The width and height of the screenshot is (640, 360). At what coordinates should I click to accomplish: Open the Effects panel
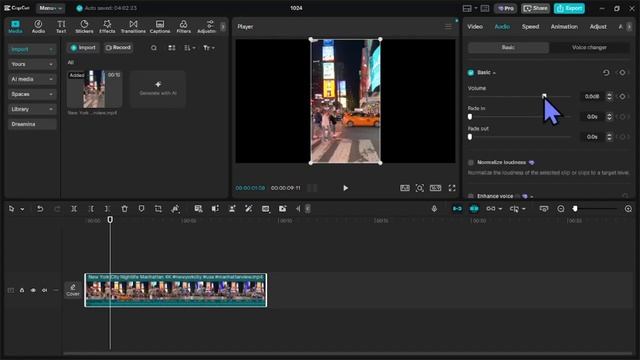pyautogui.click(x=107, y=27)
